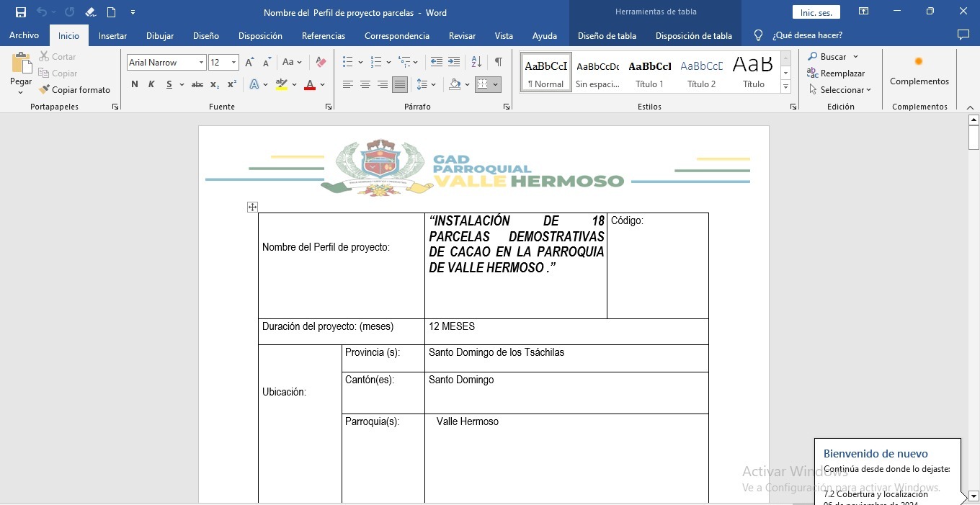Click the table move handle above table
980x505 pixels.
[x=252, y=207]
